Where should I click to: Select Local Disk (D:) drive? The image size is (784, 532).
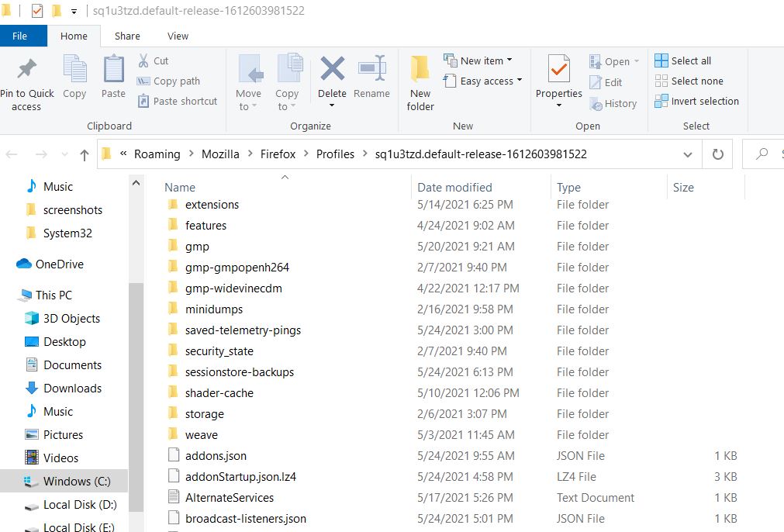point(71,505)
